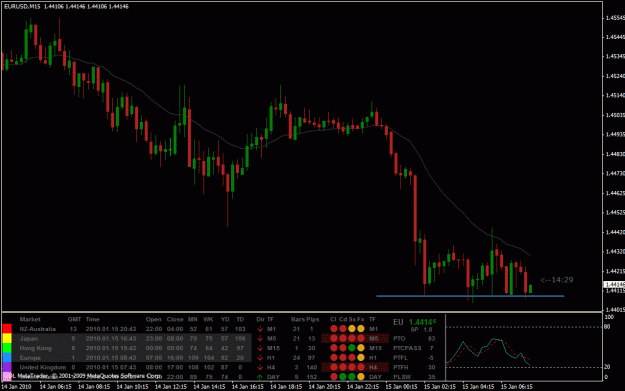625x391 pixels.
Task: Click the Market column header
Action: point(30,319)
